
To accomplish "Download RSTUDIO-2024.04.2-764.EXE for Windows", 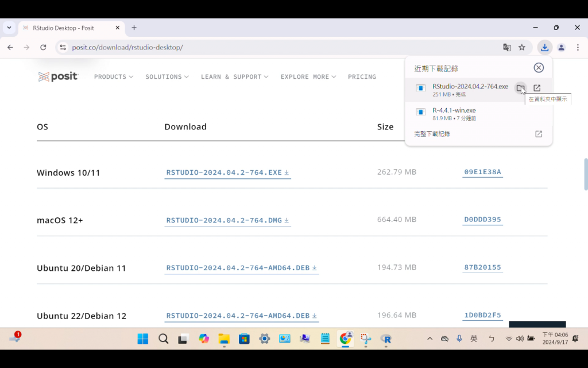I will pos(227,172).
